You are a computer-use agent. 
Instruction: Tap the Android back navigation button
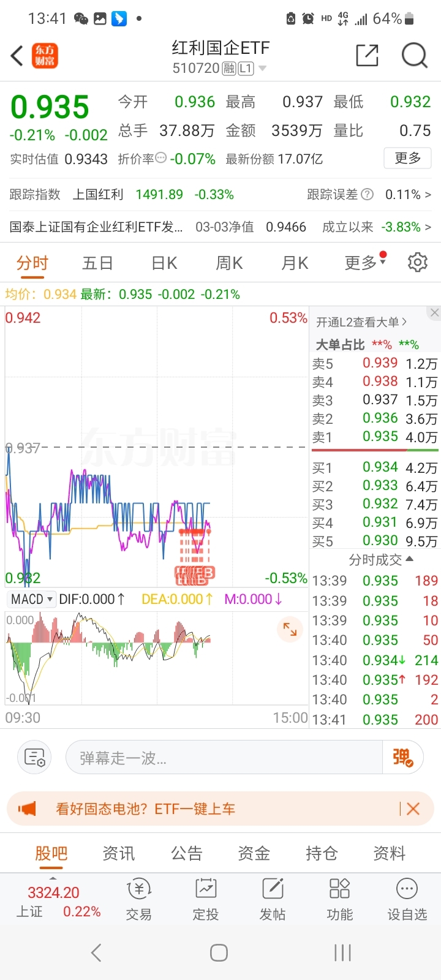(96, 952)
